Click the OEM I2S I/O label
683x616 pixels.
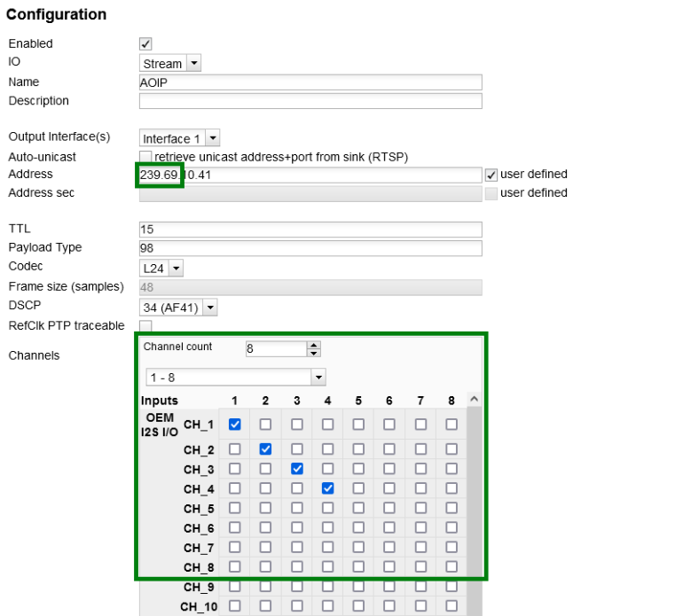pos(160,425)
